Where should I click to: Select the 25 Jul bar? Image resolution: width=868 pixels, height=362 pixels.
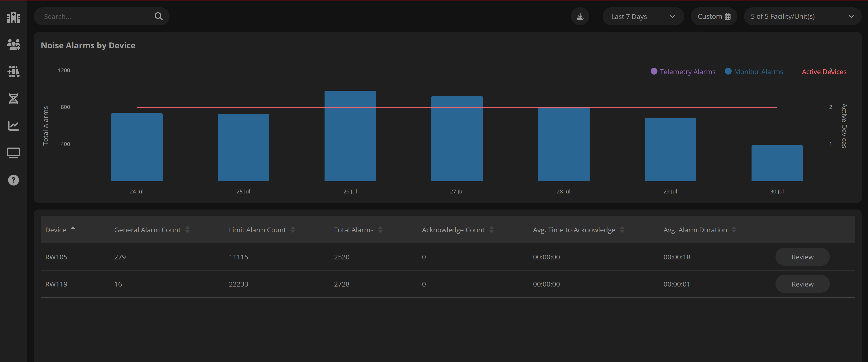(243, 148)
